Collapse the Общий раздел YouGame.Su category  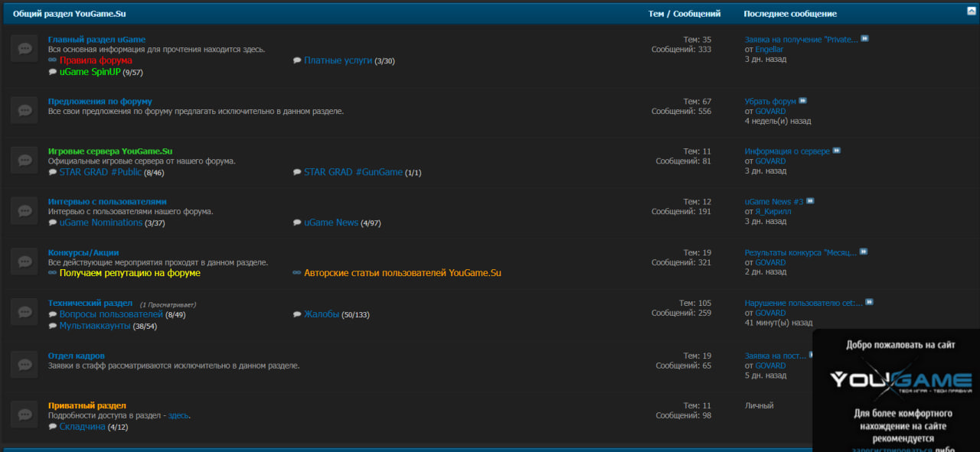971,11
